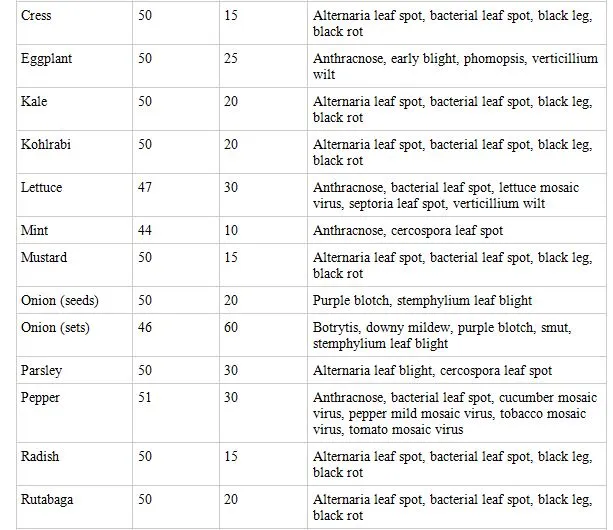The height and width of the screenshot is (530, 613).
Task: Select the Mint crop name
Action: [34, 231]
